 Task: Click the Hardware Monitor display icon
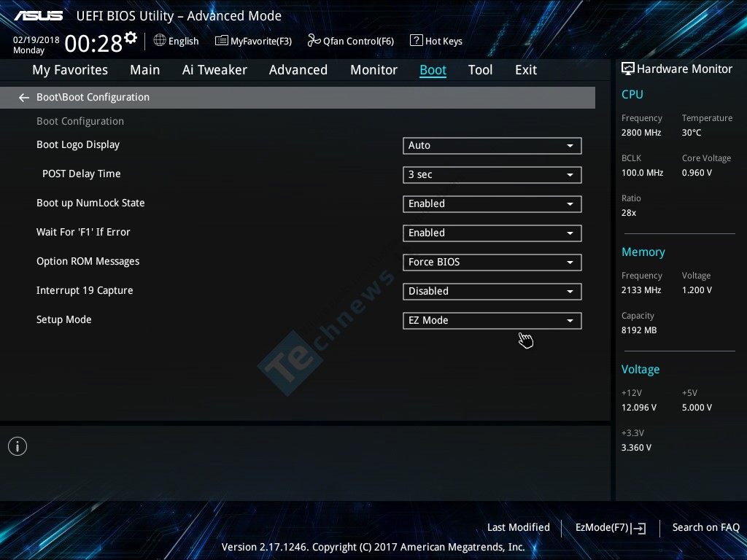click(628, 69)
